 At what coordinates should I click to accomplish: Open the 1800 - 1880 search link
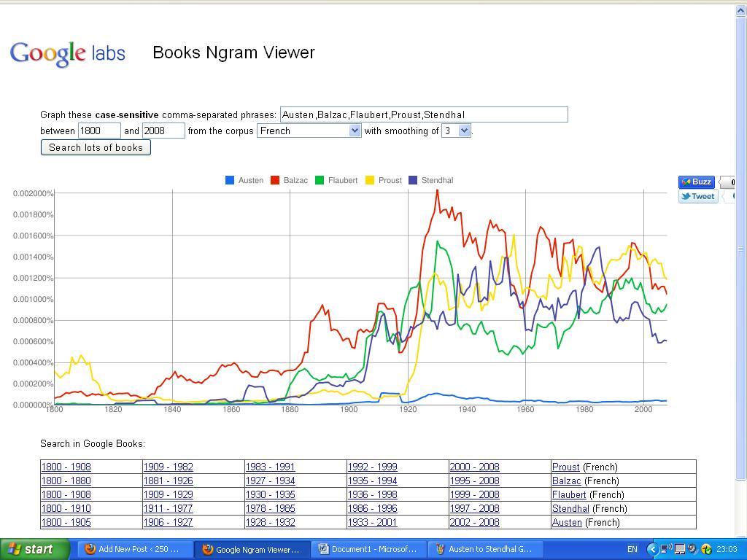[66, 481]
